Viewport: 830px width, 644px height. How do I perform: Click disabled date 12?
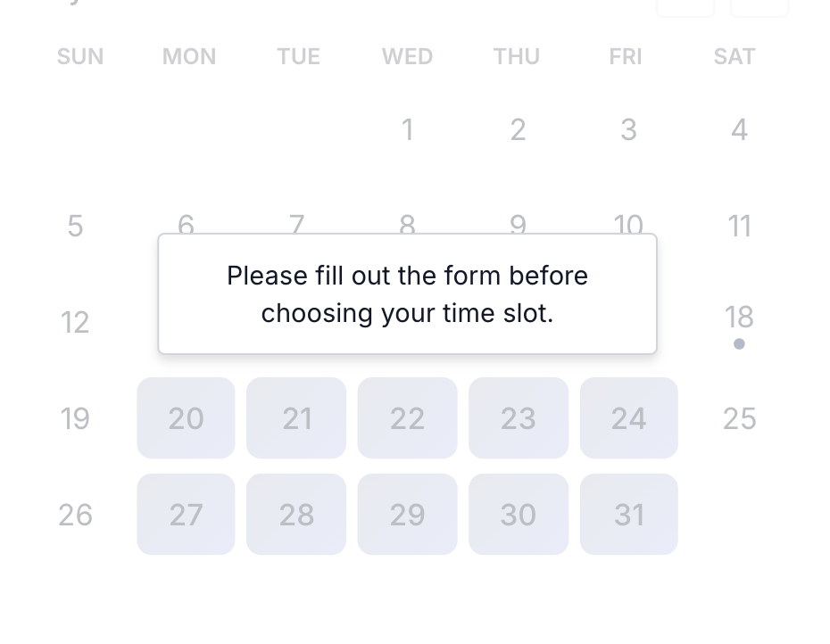tap(75, 322)
